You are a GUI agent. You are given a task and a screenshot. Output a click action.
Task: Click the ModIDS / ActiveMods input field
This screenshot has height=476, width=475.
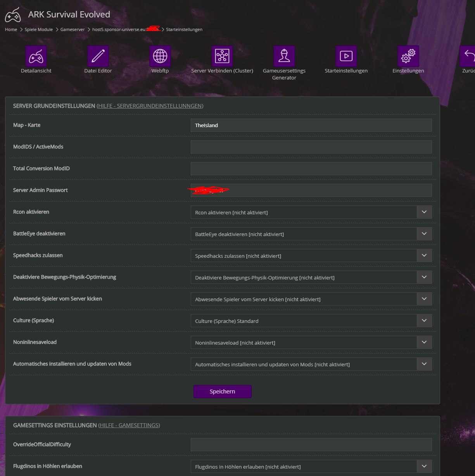[311, 147]
